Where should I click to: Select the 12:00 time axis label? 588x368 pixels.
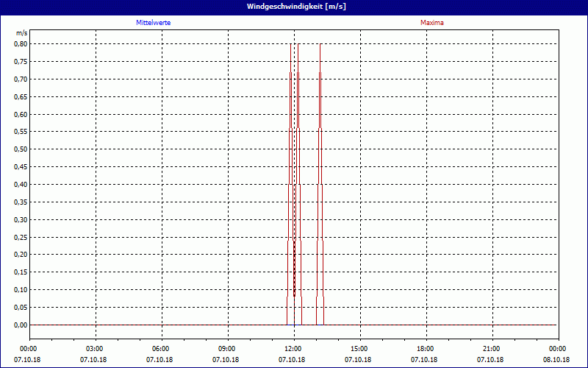pyautogui.click(x=293, y=348)
